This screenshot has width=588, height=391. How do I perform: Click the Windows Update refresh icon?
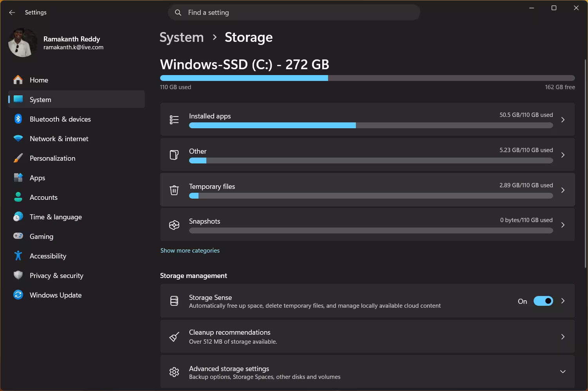(18, 295)
